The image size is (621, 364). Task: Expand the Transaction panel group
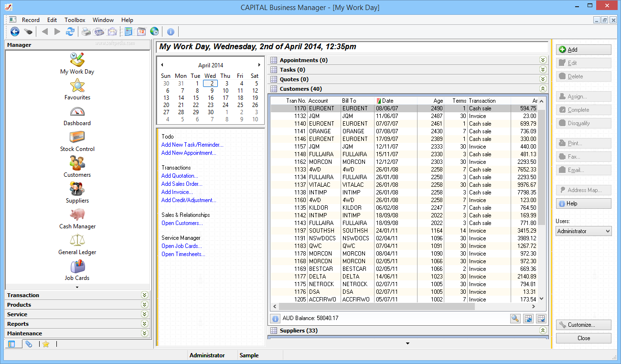[144, 295]
